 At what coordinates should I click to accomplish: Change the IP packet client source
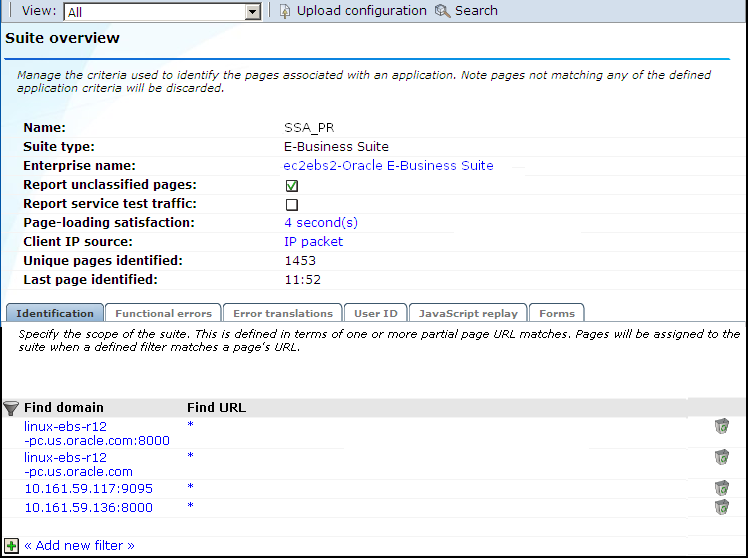point(313,242)
